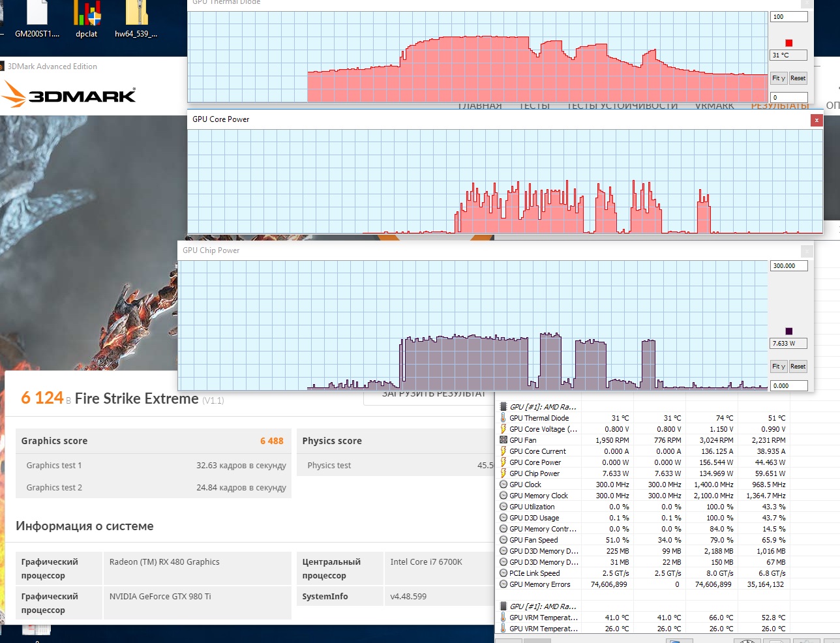
Task: Click the 35,164,132 memory errors average value
Action: (x=766, y=584)
